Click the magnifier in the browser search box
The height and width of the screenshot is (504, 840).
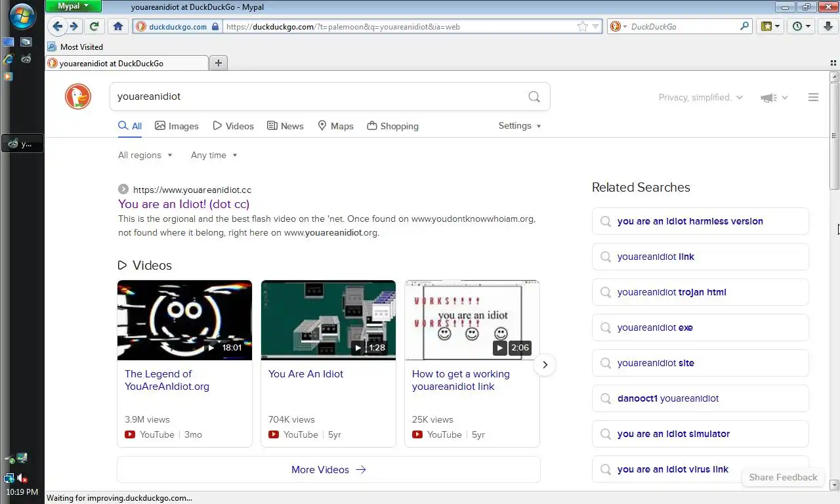[744, 26]
